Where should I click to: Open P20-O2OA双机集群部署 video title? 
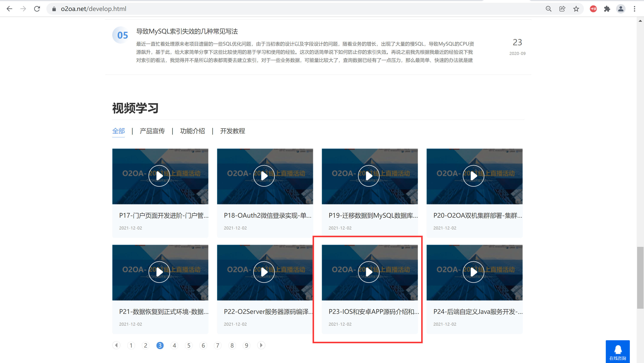coord(477,216)
